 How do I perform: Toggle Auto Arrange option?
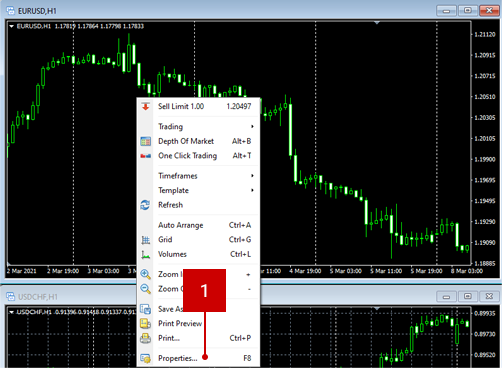click(199, 225)
